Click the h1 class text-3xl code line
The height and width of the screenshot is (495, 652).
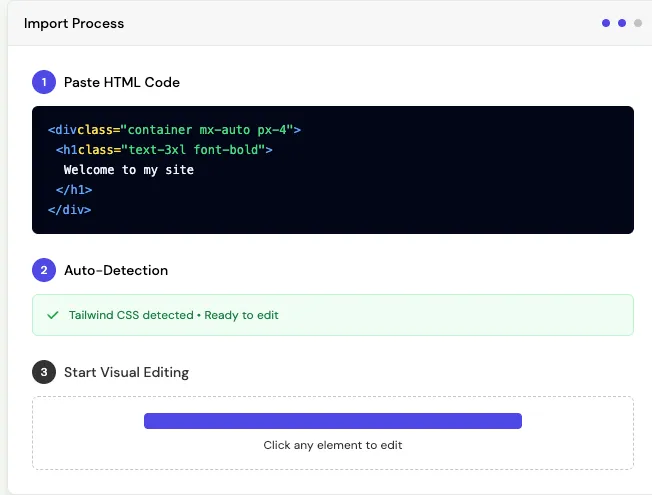click(164, 150)
